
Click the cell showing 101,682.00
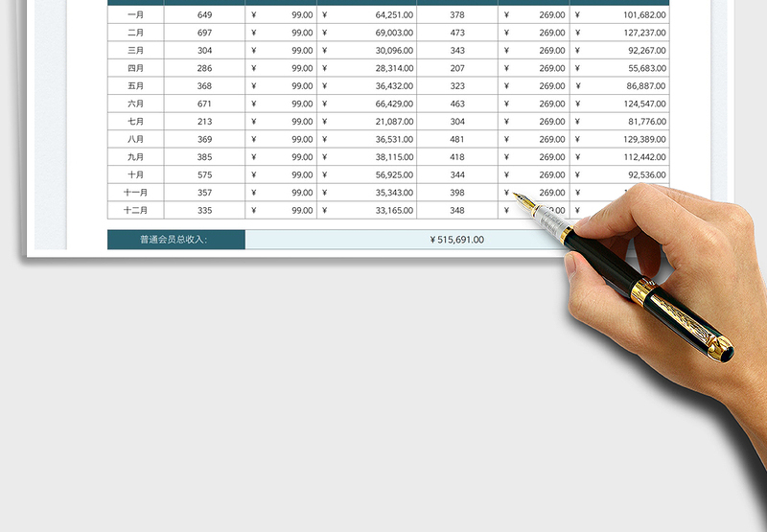tap(619, 15)
